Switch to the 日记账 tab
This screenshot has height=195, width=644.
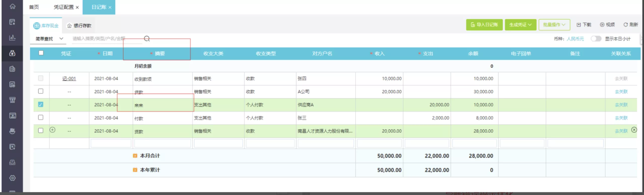tap(99, 7)
